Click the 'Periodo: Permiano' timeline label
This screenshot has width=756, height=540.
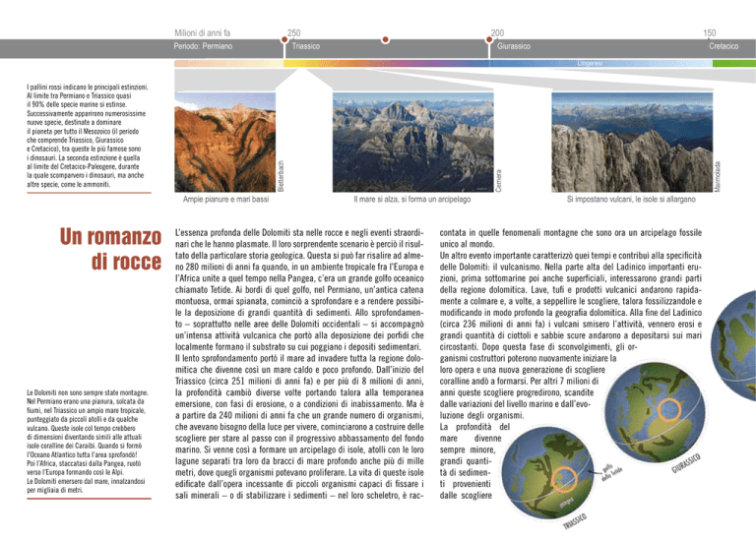[x=203, y=46]
